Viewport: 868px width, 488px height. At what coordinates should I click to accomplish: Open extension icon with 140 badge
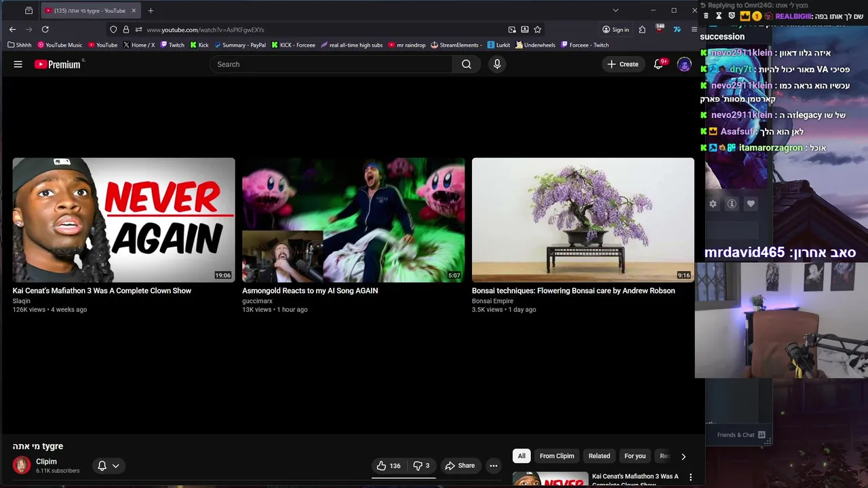tap(659, 29)
